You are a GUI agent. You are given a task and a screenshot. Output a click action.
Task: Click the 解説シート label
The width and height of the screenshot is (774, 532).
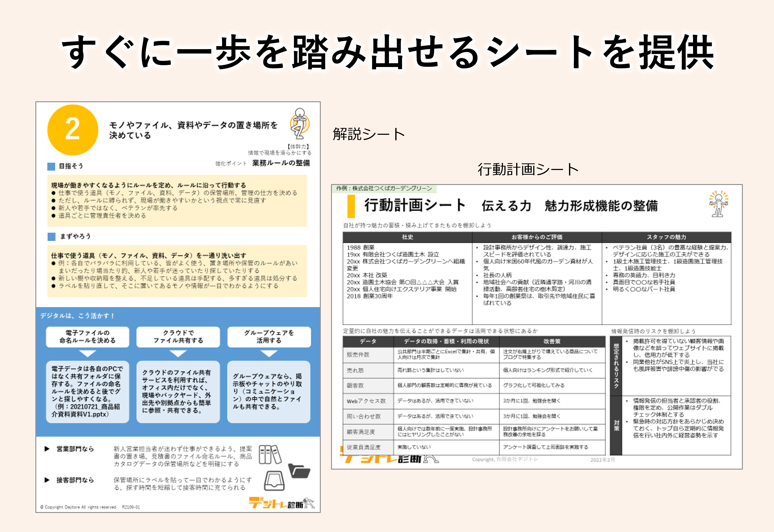pyautogui.click(x=368, y=134)
